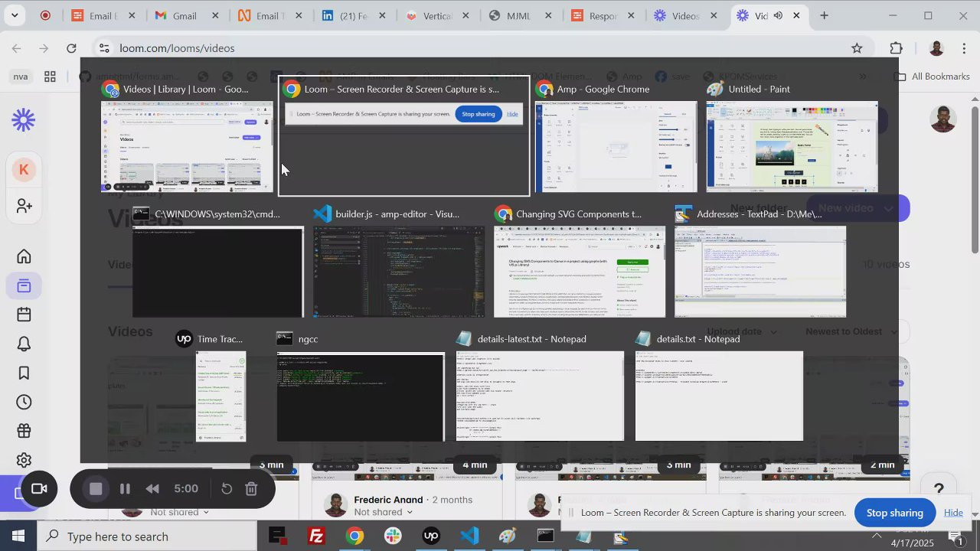Open FileZilla from the taskbar

click(x=316, y=536)
